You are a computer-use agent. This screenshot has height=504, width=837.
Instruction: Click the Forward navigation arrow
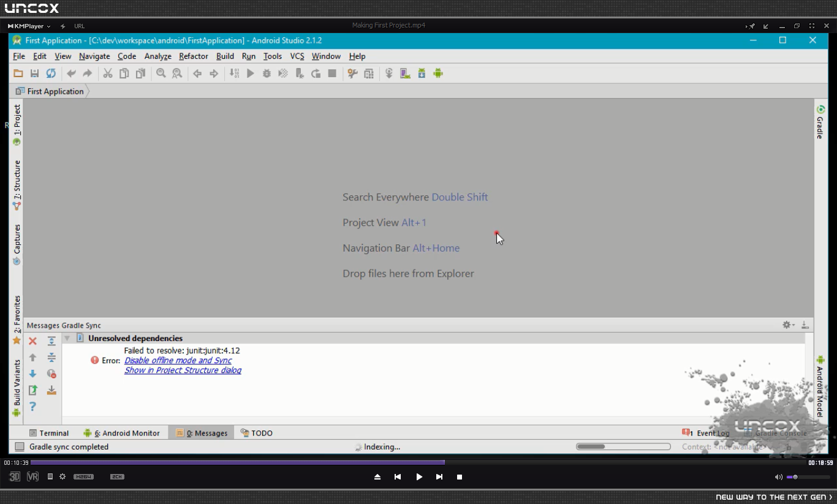pos(214,73)
